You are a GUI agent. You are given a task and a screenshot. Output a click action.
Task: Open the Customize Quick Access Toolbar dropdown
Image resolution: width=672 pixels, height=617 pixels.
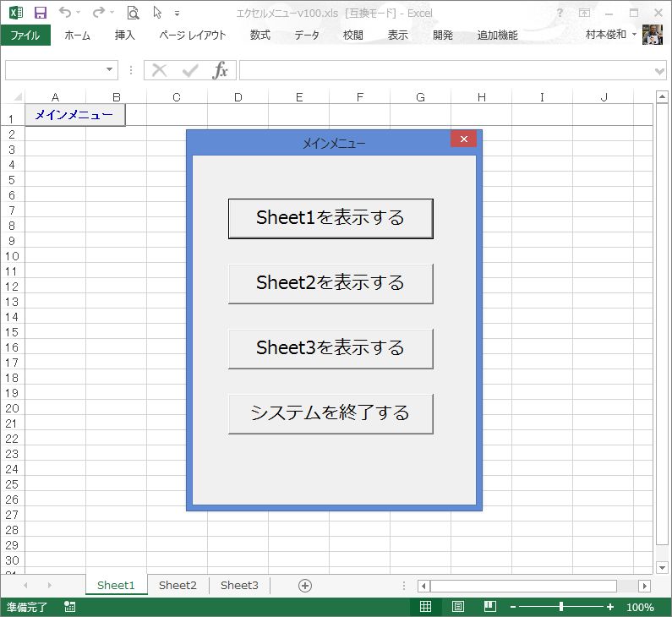tap(177, 14)
